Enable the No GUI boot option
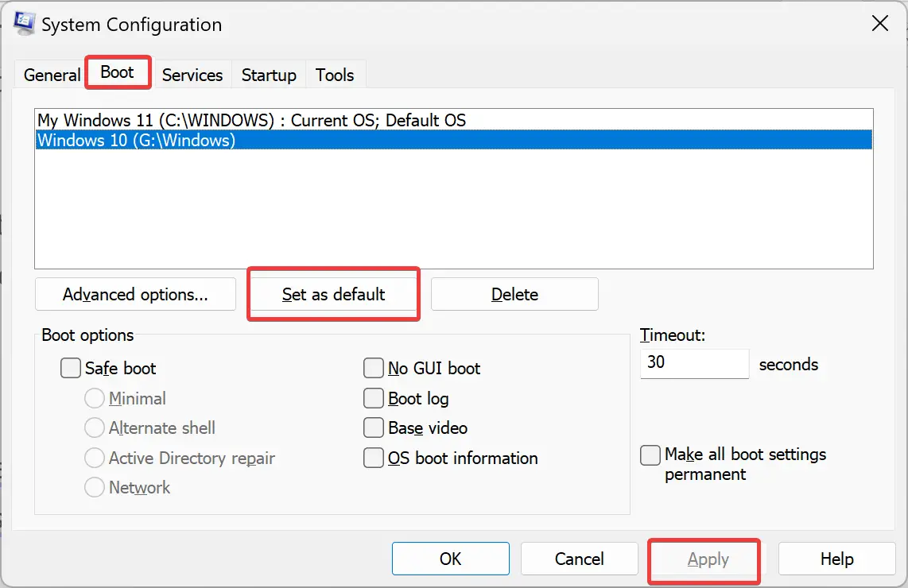908x588 pixels. [374, 368]
